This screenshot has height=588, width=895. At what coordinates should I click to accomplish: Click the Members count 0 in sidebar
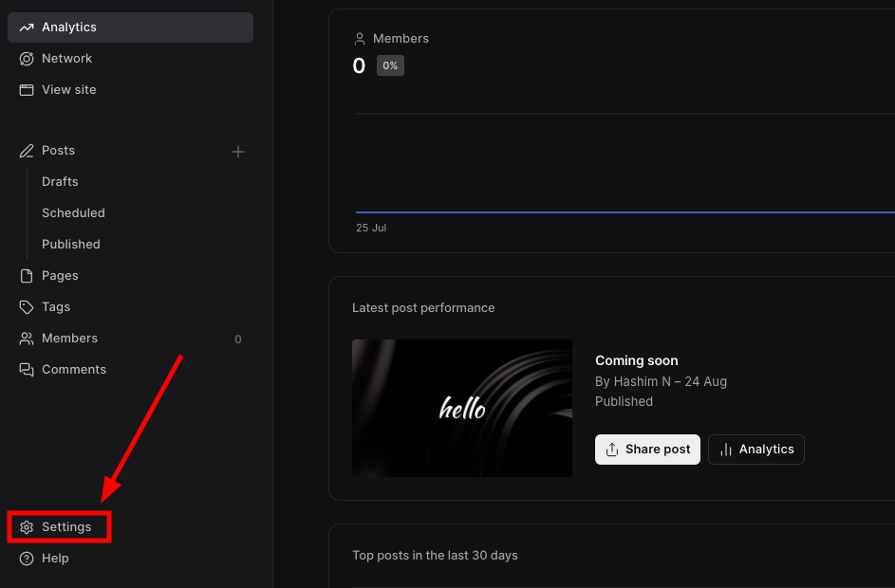238,340
